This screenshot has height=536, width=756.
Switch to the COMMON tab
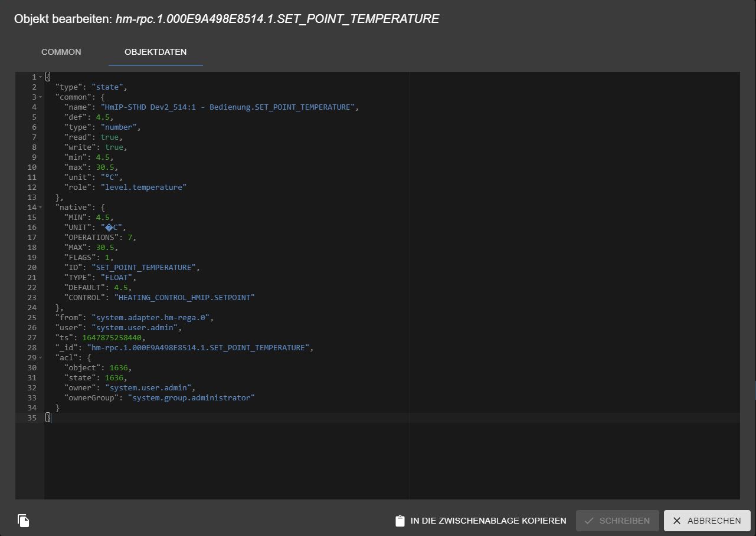[61, 52]
